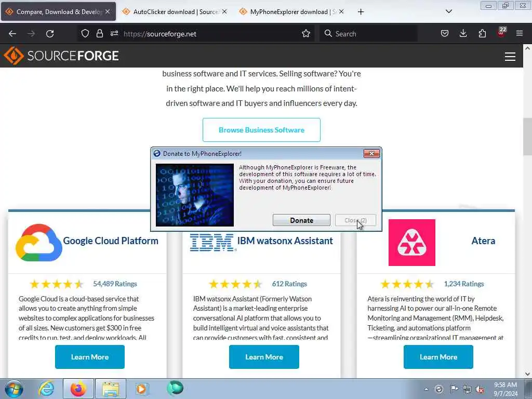Open the Atera title link
Viewport: 532px width, 399px height.
(x=483, y=241)
